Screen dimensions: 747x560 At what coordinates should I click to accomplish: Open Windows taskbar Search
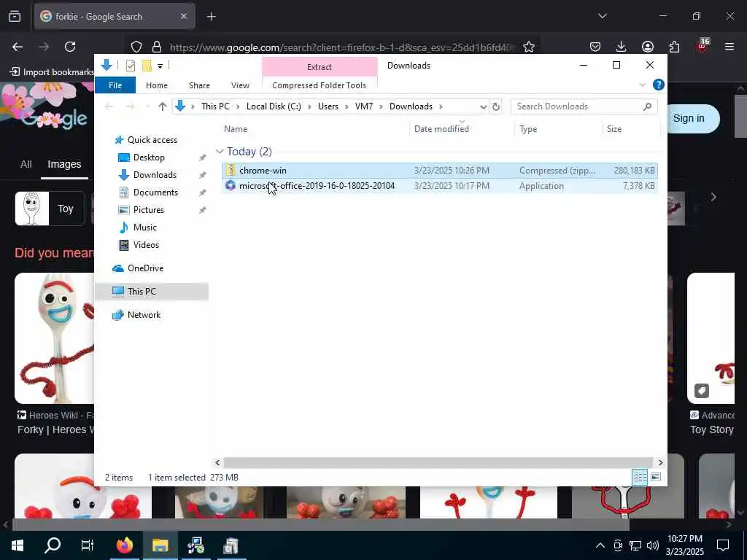53,545
